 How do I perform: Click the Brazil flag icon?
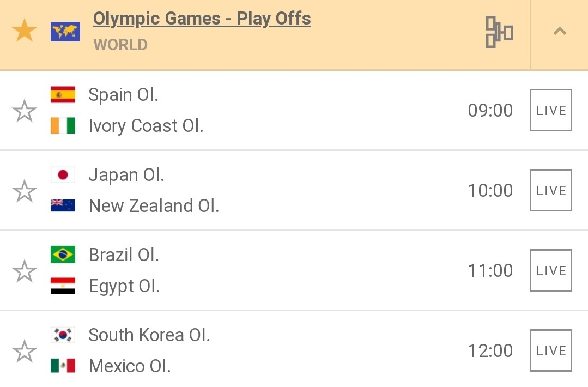[63, 255]
